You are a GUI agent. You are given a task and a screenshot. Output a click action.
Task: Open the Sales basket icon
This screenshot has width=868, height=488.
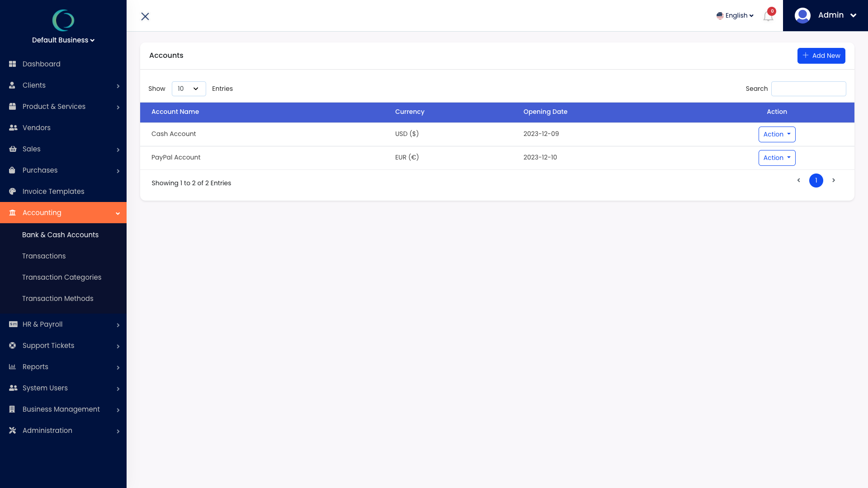[x=13, y=149]
